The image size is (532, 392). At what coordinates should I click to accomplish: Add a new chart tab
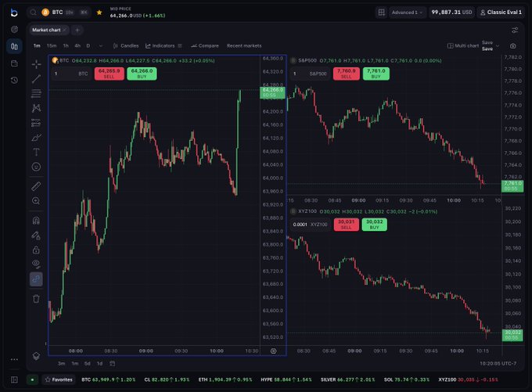pos(77,30)
